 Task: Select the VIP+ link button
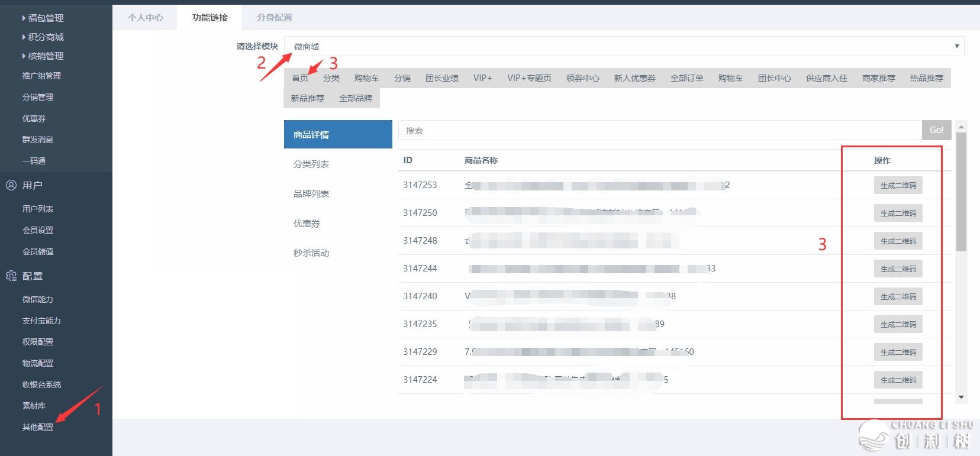tap(483, 78)
